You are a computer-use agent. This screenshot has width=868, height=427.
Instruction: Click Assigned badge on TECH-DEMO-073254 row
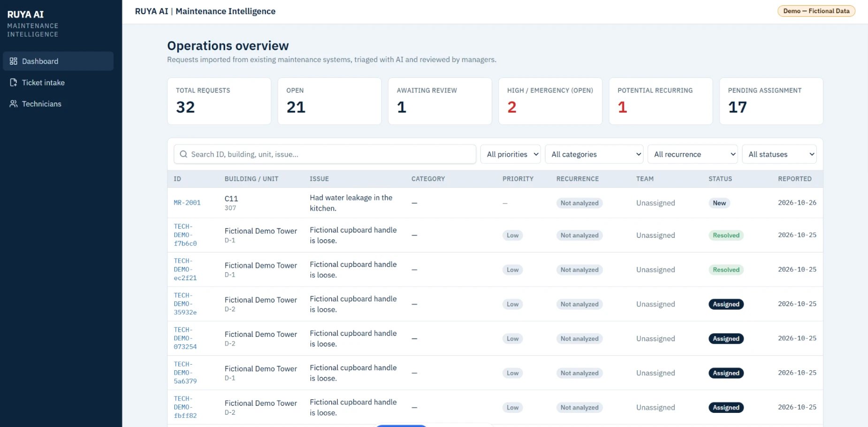click(726, 339)
